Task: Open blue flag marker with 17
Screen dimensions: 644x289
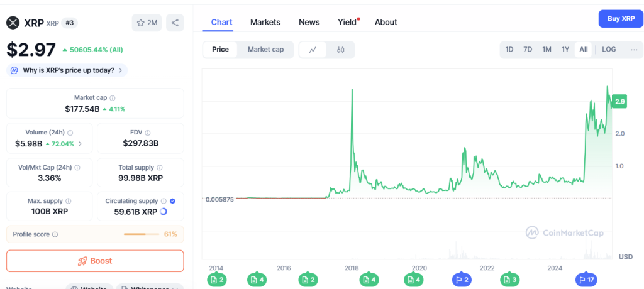Action: [x=586, y=280]
